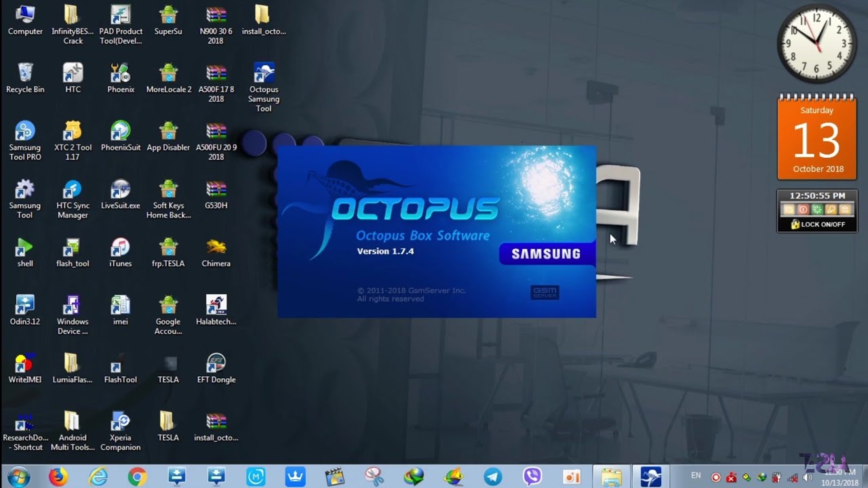Viewport: 868px width, 488px height.
Task: Open XTC 2 Tool 1.17
Action: [73, 140]
